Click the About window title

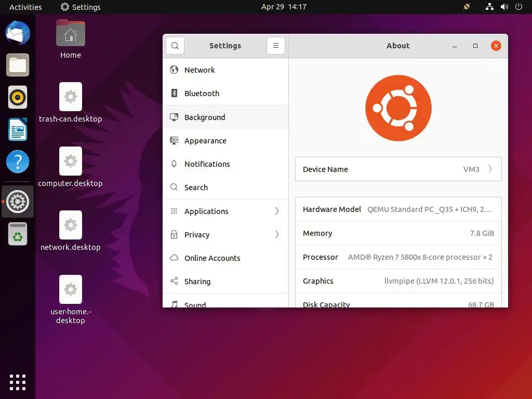click(x=398, y=46)
